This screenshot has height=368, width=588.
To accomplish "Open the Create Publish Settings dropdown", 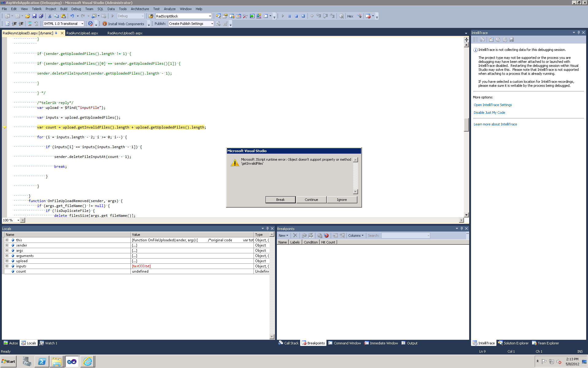I will click(x=212, y=24).
